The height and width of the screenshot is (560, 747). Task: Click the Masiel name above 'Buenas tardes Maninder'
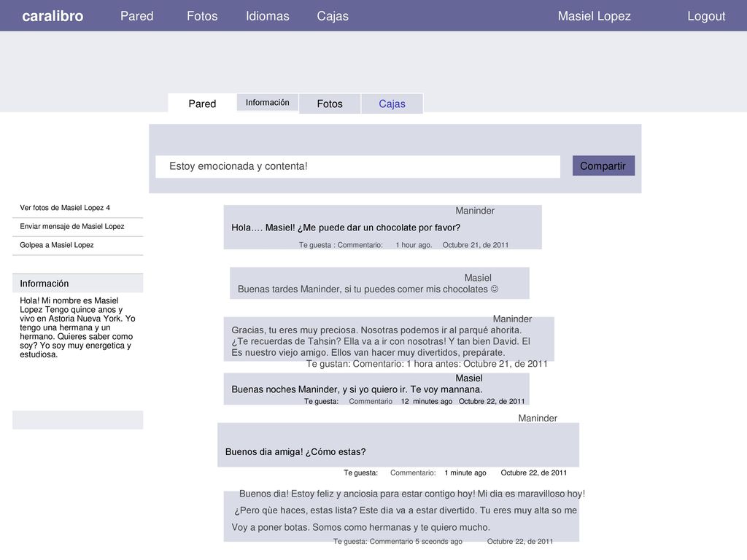478,278
